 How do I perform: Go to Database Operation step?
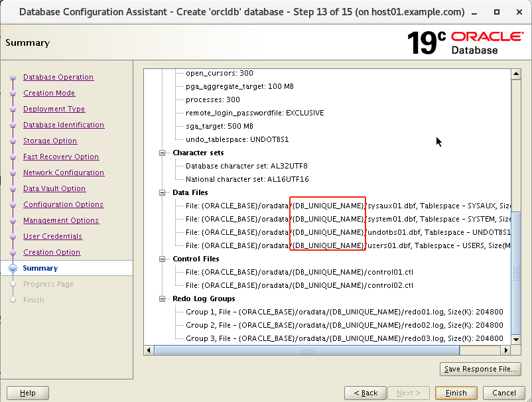(58, 77)
